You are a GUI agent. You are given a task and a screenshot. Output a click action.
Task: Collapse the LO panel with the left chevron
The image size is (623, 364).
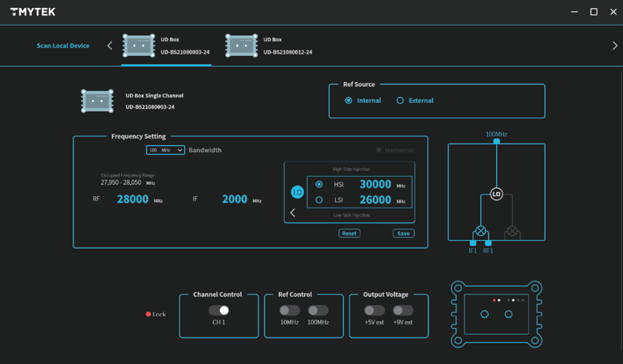pos(293,213)
